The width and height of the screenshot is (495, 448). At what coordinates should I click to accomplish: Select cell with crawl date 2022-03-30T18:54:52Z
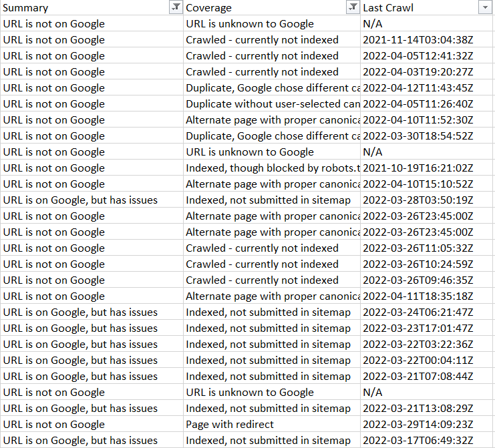(x=426, y=136)
